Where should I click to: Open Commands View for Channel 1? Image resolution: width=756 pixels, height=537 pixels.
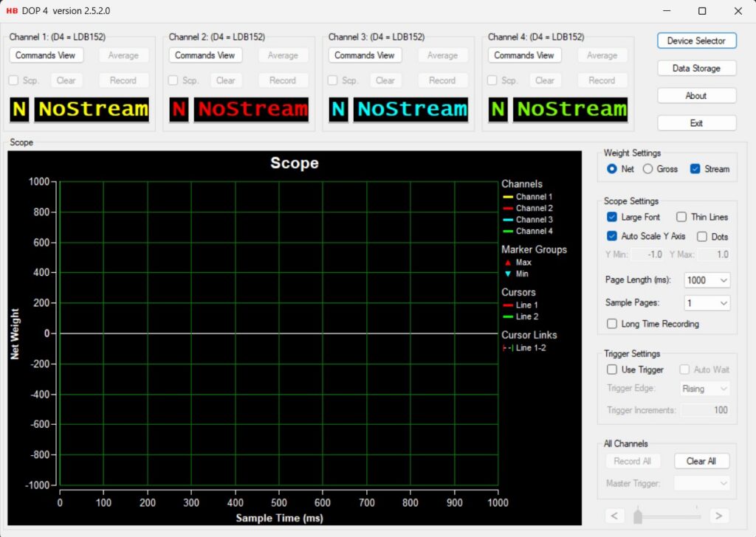coord(46,55)
